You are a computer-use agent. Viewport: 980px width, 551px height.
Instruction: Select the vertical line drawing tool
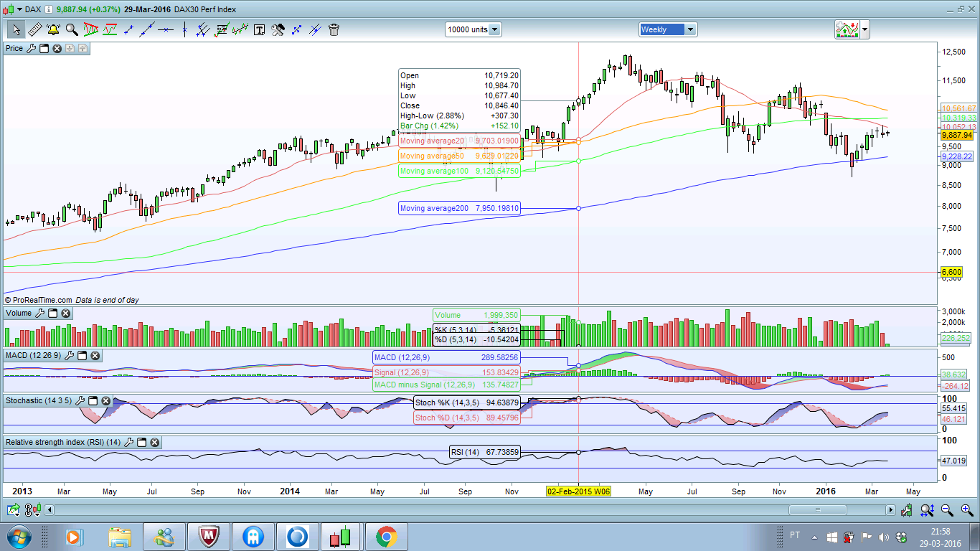(184, 29)
